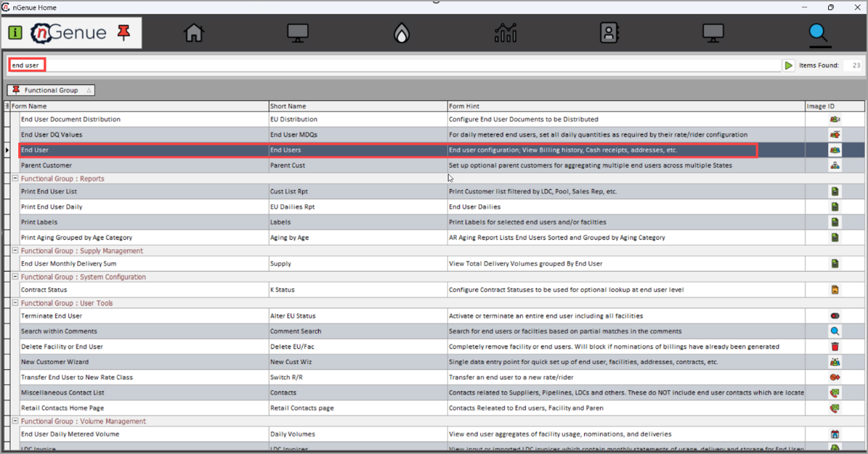The image size is (868, 454).
Task: Collapse Functional Group : User Tools section
Action: pos(15,303)
